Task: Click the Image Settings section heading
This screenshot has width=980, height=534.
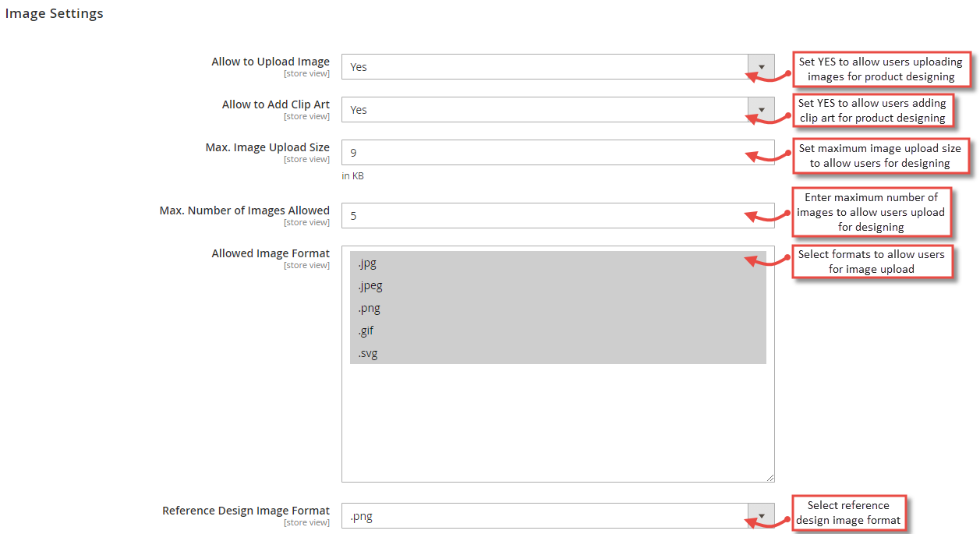Action: coord(54,13)
